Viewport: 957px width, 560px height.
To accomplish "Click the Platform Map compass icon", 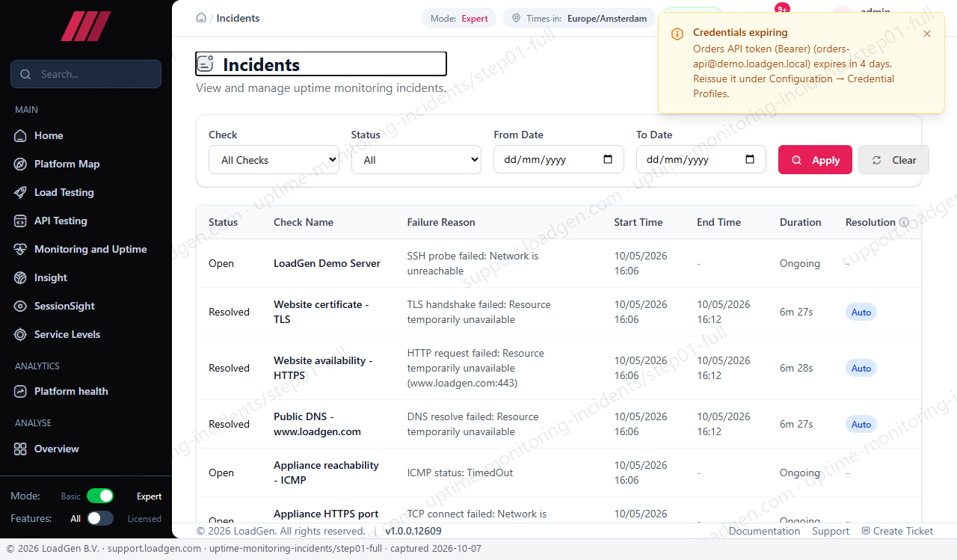I will (x=20, y=164).
